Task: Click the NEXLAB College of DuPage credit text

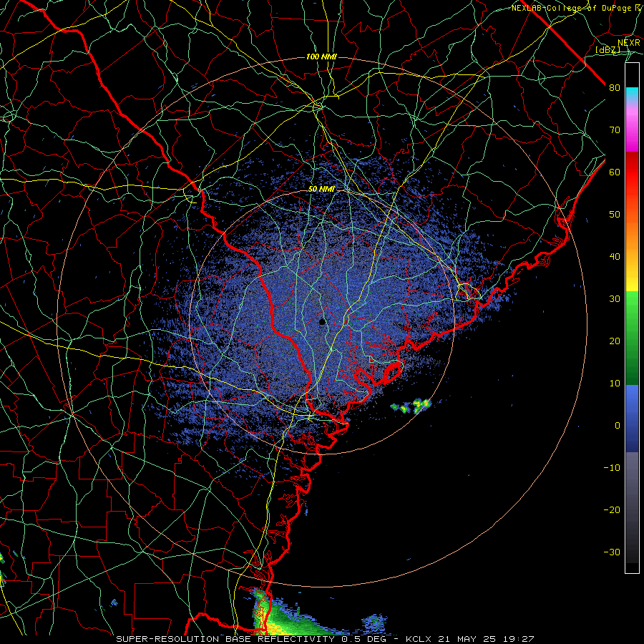Action: point(576,8)
